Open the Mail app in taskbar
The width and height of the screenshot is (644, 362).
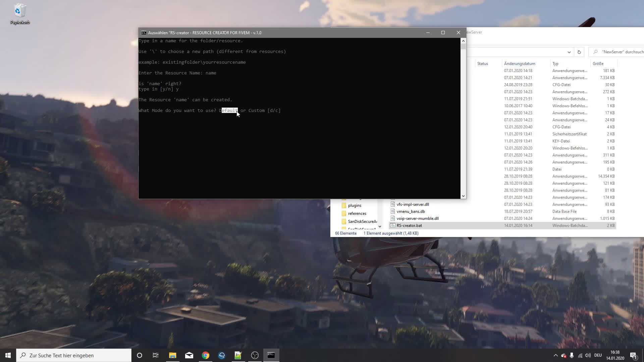pyautogui.click(x=189, y=355)
